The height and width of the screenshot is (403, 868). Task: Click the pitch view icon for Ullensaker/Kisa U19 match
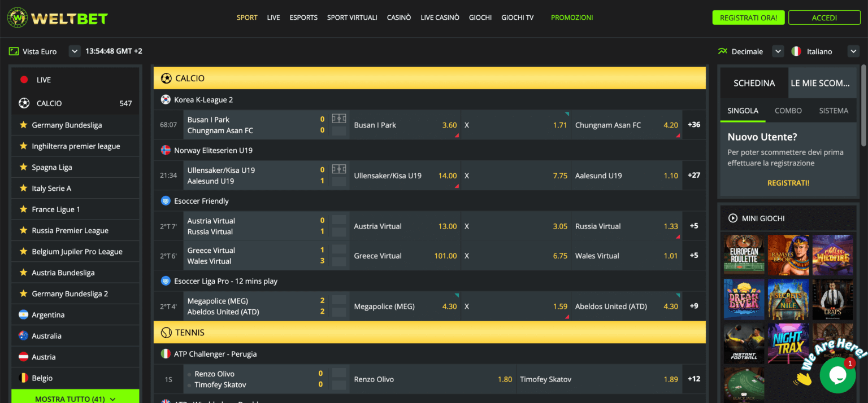[339, 169]
